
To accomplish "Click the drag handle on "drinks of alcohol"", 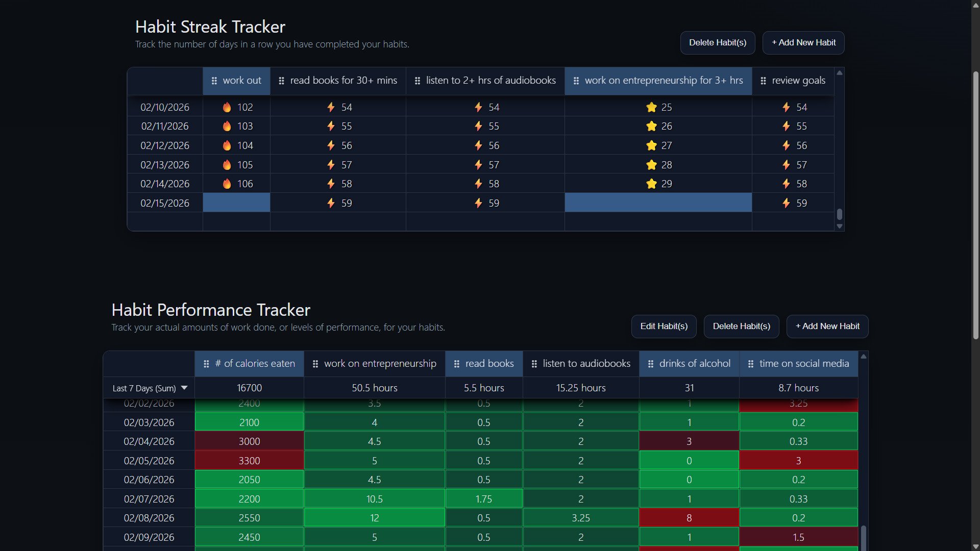I will click(651, 364).
